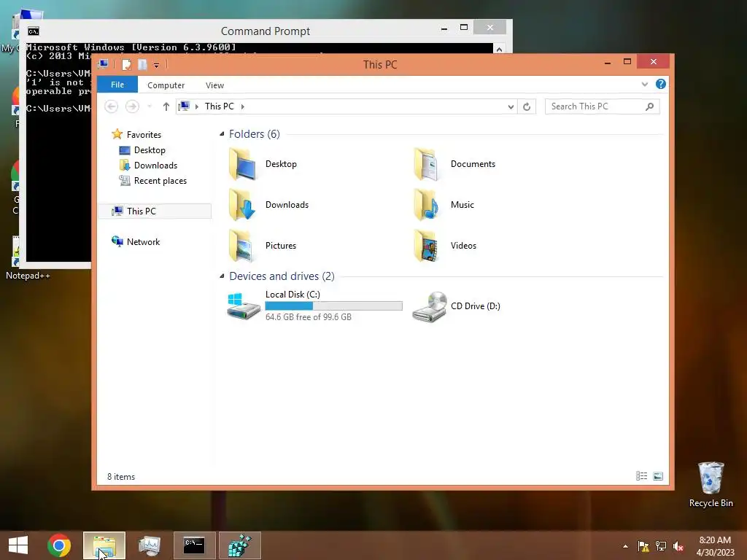This screenshot has height=560, width=747.
Task: Select Local Disk (C:) drive
Action: click(x=314, y=306)
